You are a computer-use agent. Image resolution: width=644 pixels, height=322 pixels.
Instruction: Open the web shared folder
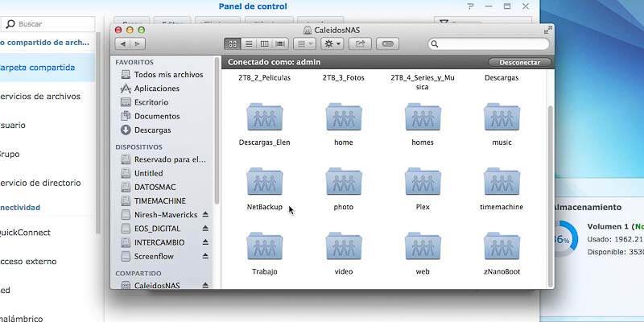click(423, 254)
